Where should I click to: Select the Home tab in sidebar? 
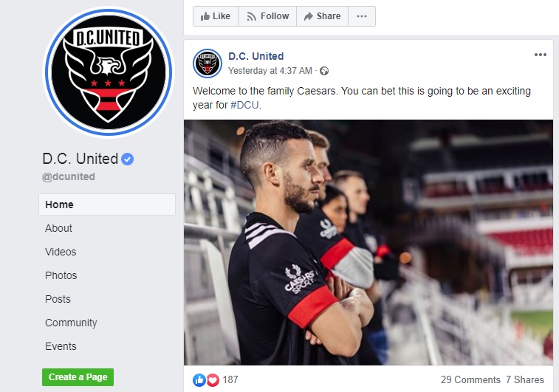click(107, 204)
